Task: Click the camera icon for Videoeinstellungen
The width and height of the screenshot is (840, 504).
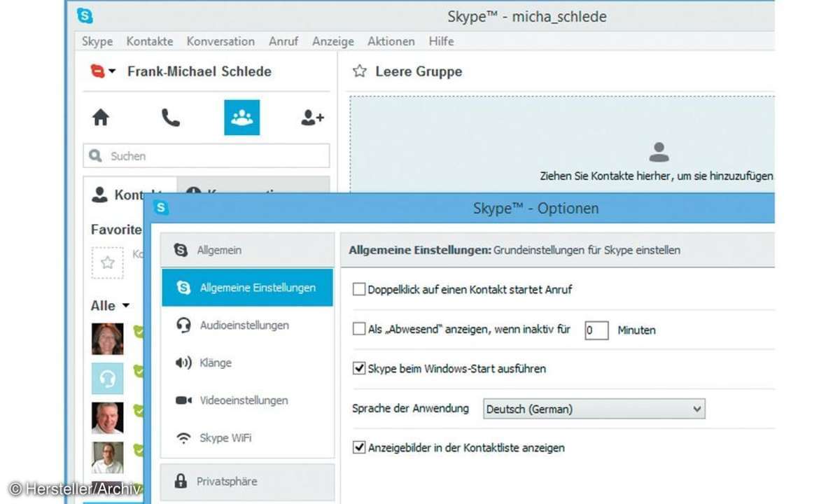Action: [183, 400]
